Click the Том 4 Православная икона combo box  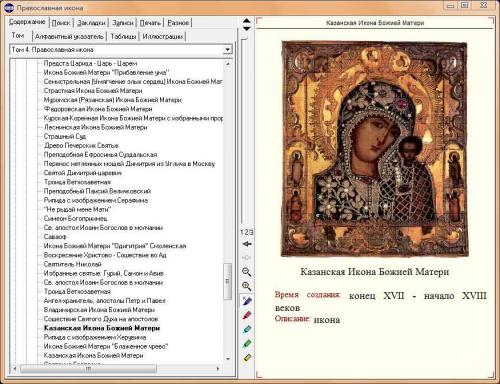point(121,50)
